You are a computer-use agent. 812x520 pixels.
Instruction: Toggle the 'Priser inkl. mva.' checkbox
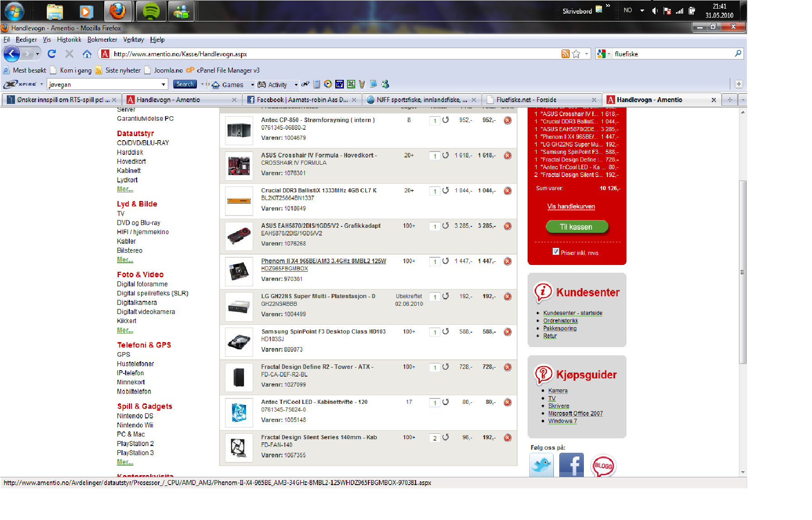click(556, 252)
